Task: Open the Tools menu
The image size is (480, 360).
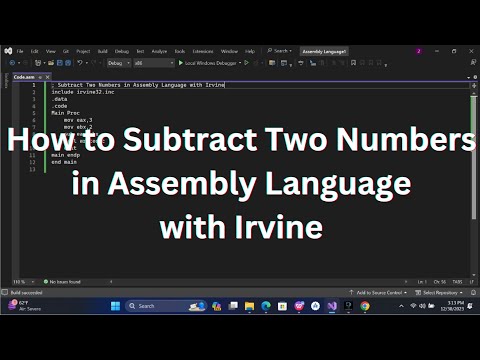Action: click(x=180, y=51)
